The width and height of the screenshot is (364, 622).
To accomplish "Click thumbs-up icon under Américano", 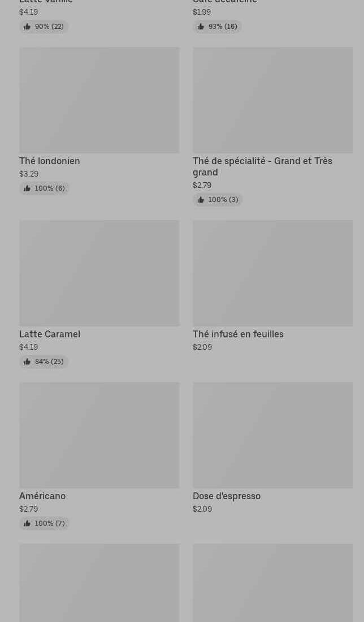I will point(27,524).
